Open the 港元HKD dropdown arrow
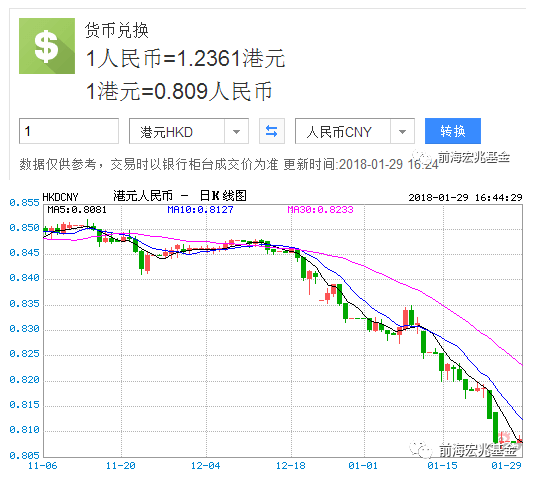Image resolution: width=540 pixels, height=487 pixels. pyautogui.click(x=236, y=132)
